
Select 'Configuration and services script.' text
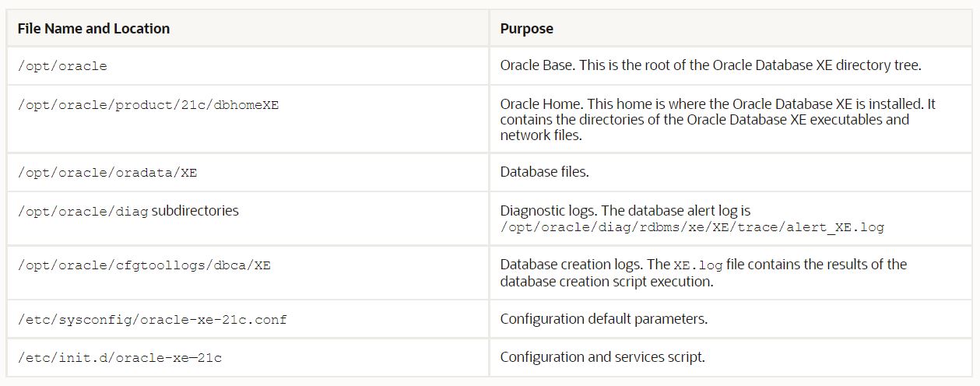602,357
